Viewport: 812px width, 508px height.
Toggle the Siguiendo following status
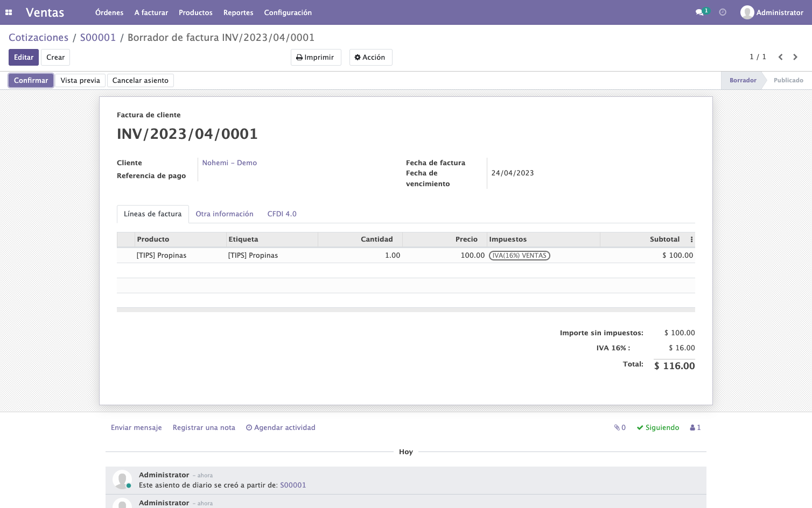coord(658,428)
